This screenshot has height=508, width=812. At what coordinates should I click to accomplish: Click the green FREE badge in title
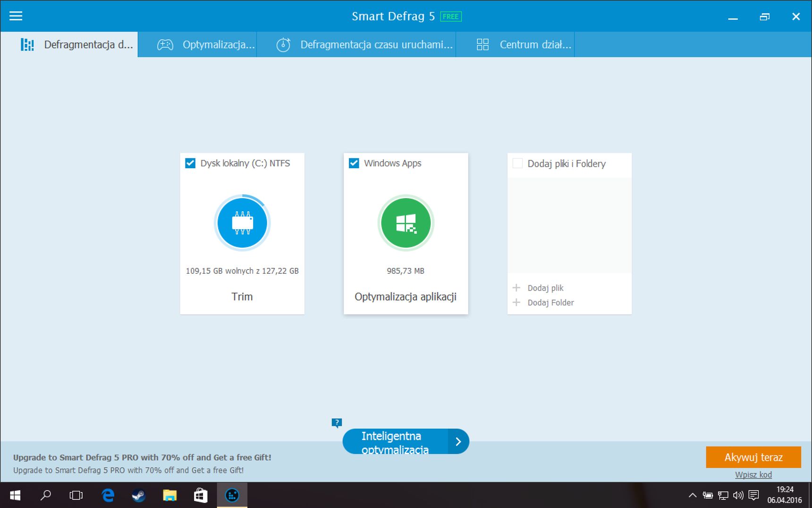451,17
